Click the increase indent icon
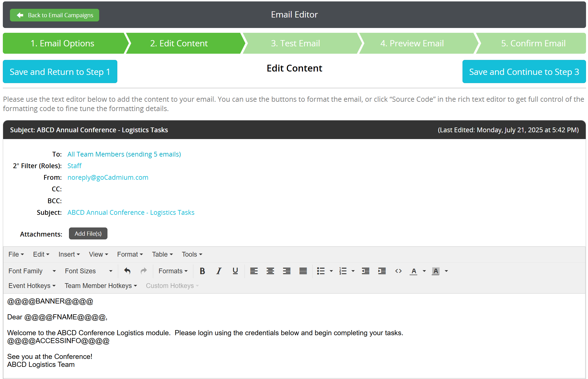Screen dimensions: 588x379 tap(382, 271)
